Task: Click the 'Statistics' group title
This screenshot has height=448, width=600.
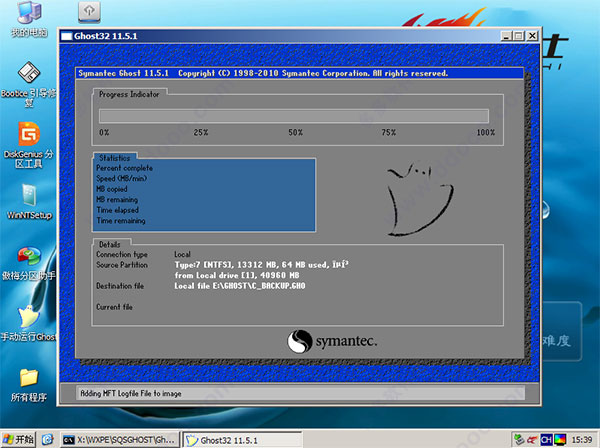Action: [x=114, y=158]
